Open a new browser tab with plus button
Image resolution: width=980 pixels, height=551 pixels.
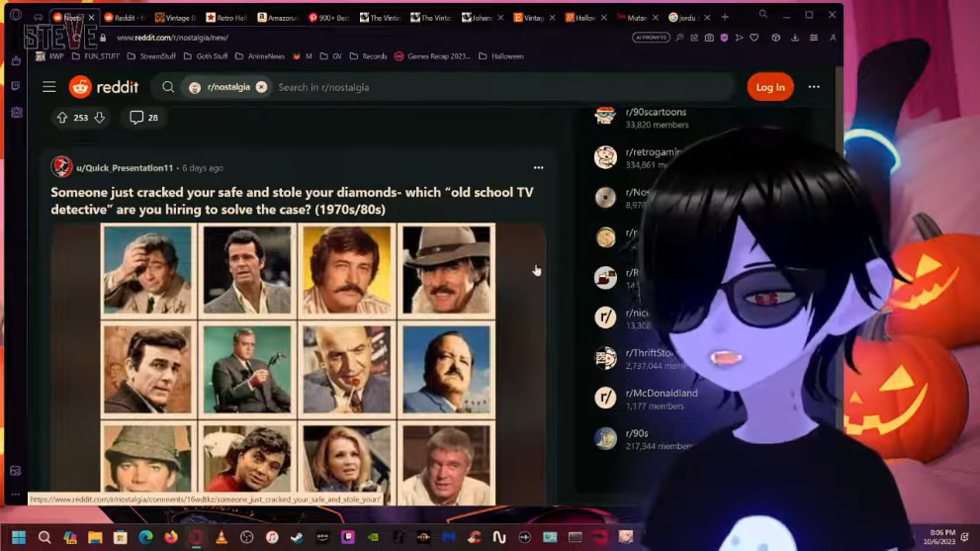(725, 18)
